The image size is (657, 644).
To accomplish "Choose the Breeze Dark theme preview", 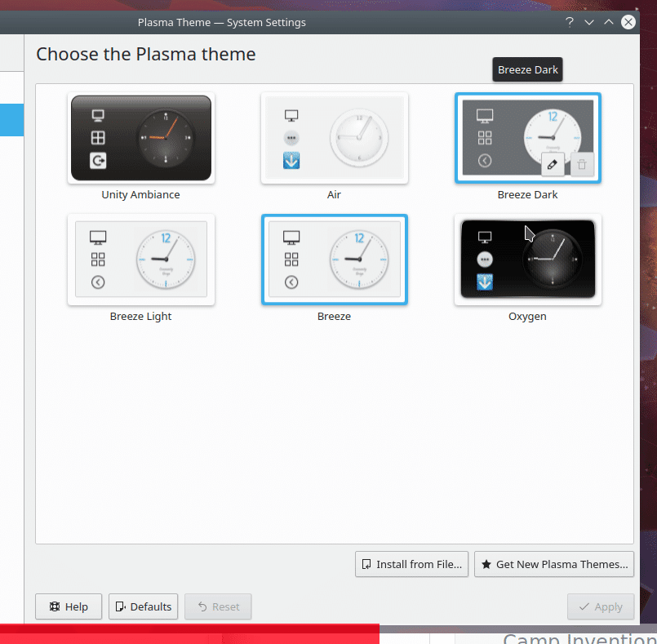I will [x=527, y=138].
